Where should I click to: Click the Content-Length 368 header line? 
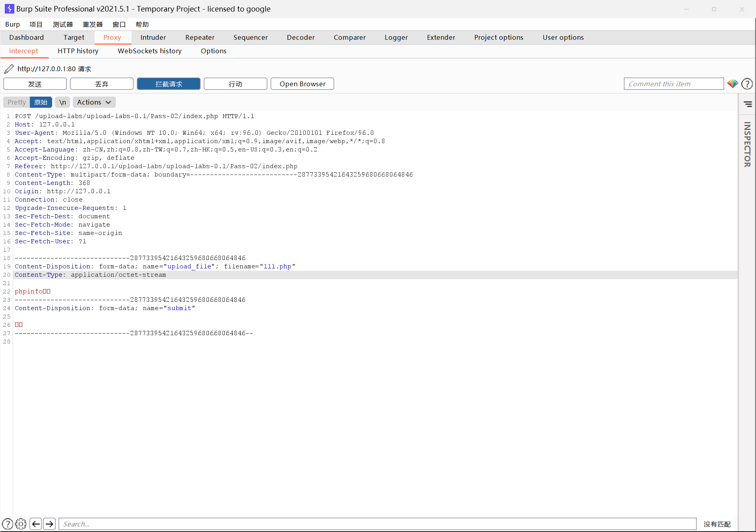click(x=53, y=183)
